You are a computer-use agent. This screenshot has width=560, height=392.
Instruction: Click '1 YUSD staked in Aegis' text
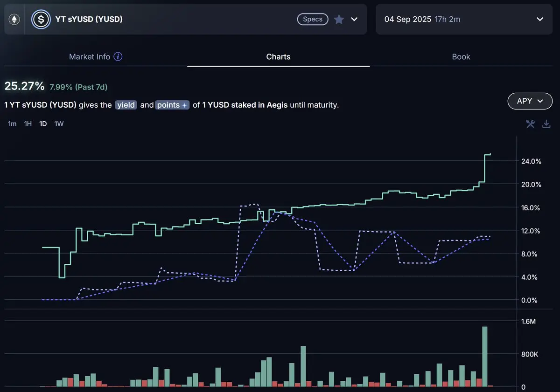[245, 105]
